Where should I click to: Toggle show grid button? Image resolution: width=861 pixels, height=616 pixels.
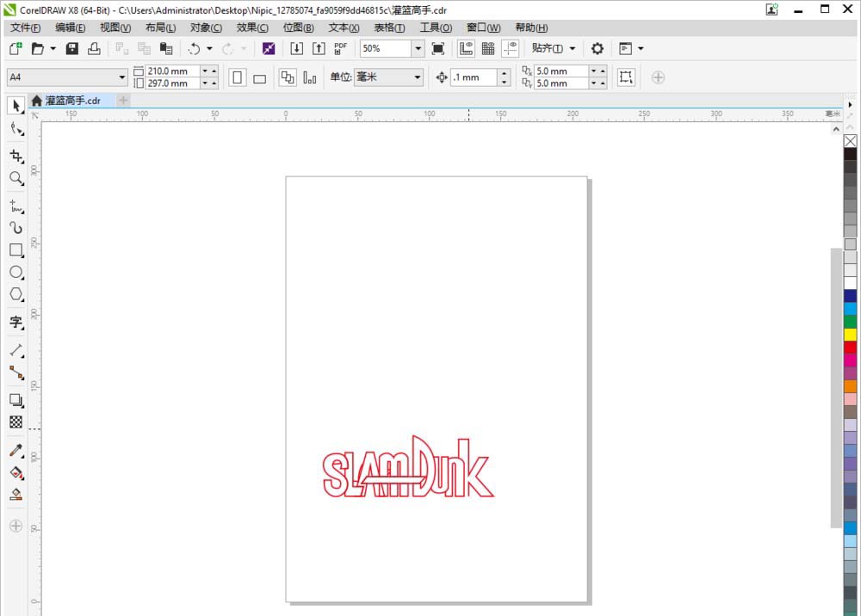(x=488, y=49)
